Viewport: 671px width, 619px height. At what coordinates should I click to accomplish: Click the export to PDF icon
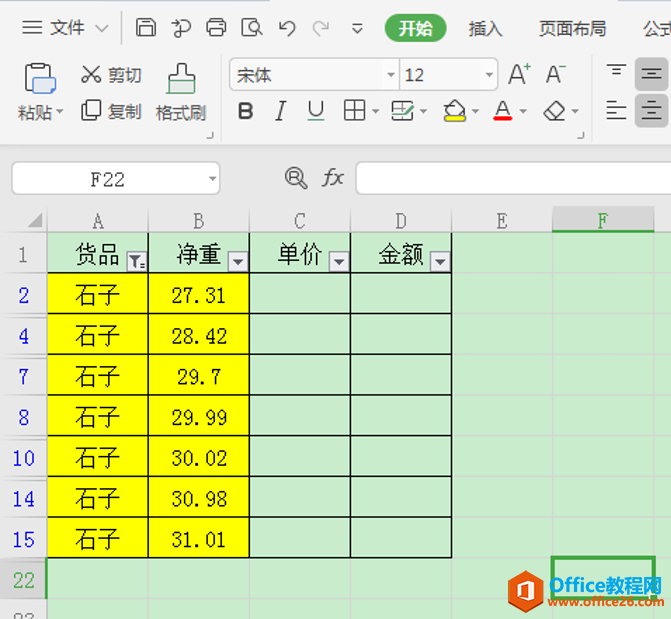pos(181,28)
